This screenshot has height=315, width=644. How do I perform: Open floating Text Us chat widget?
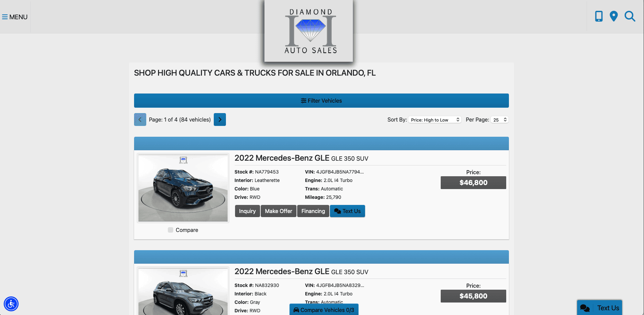(x=599, y=308)
